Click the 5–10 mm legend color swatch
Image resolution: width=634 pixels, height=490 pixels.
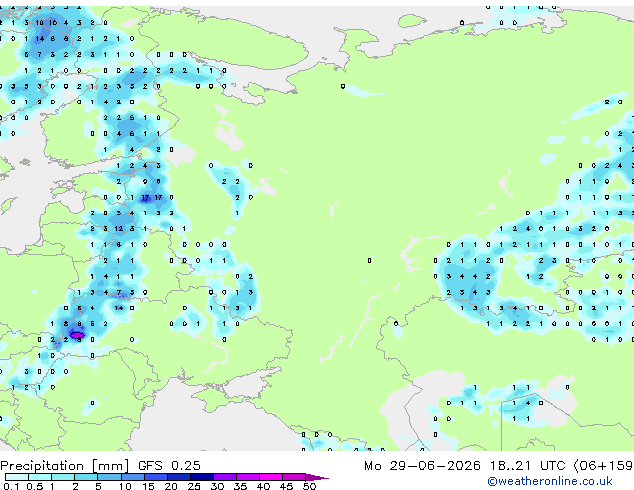point(109,477)
